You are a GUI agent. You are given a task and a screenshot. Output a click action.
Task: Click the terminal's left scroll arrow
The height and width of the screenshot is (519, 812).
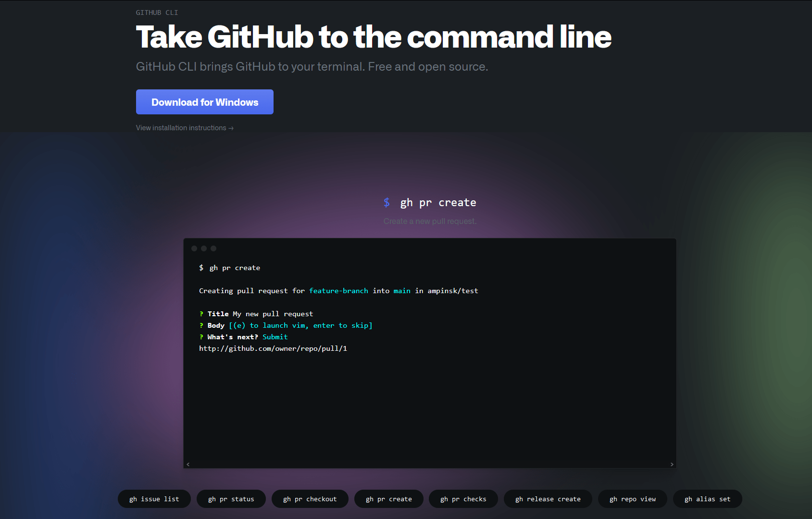[188, 464]
